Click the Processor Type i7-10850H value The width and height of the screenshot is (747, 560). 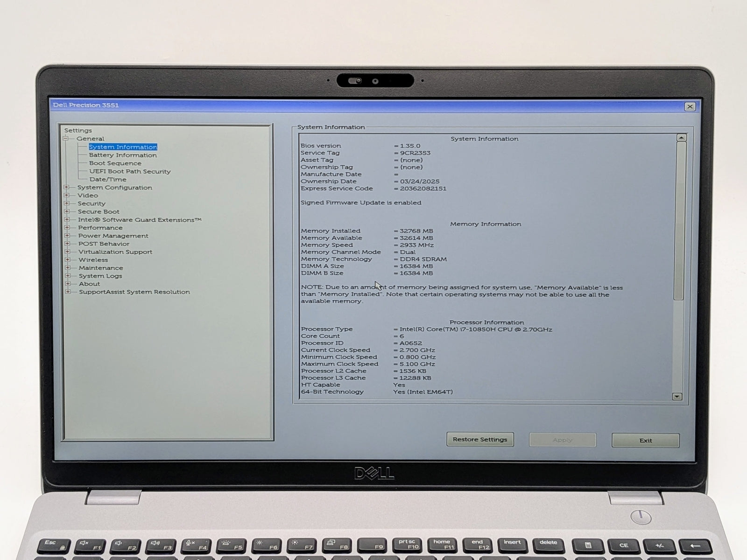[x=476, y=329]
